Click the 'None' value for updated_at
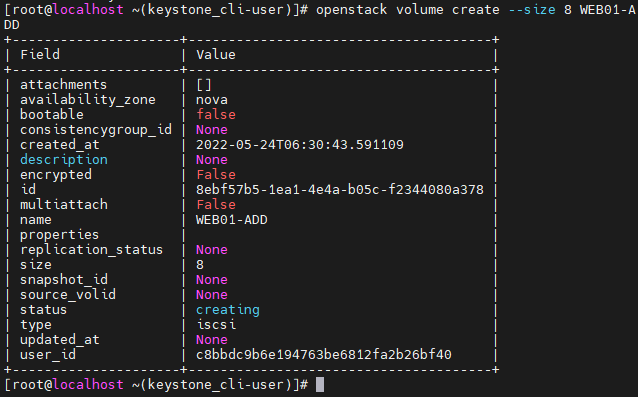638x397 pixels. pos(212,340)
